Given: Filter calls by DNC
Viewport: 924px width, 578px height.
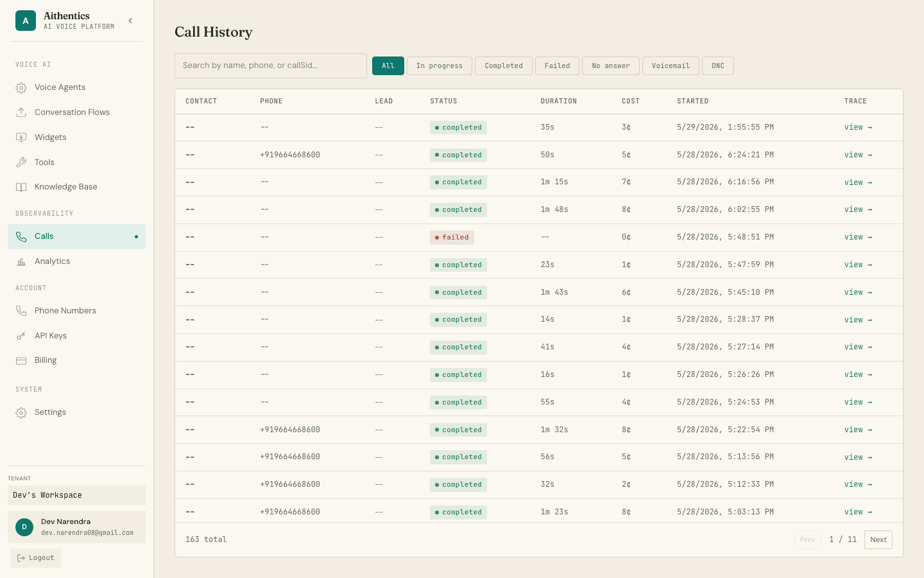Looking at the screenshot, I should [x=718, y=66].
